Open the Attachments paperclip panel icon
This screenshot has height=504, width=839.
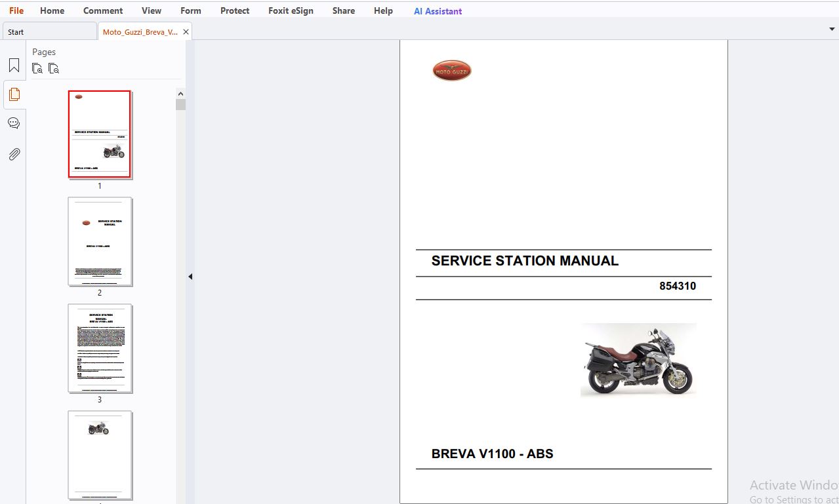coord(14,154)
